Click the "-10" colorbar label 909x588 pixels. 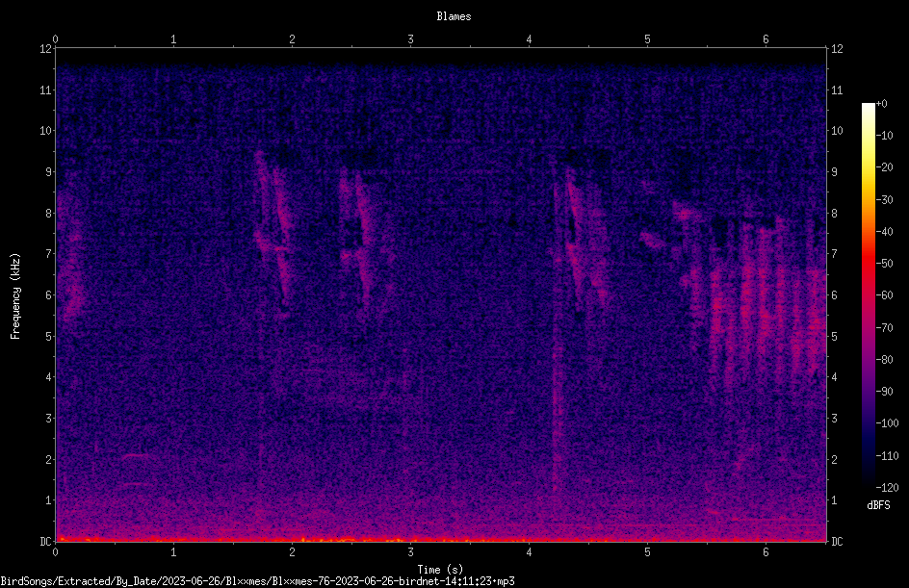click(884, 136)
